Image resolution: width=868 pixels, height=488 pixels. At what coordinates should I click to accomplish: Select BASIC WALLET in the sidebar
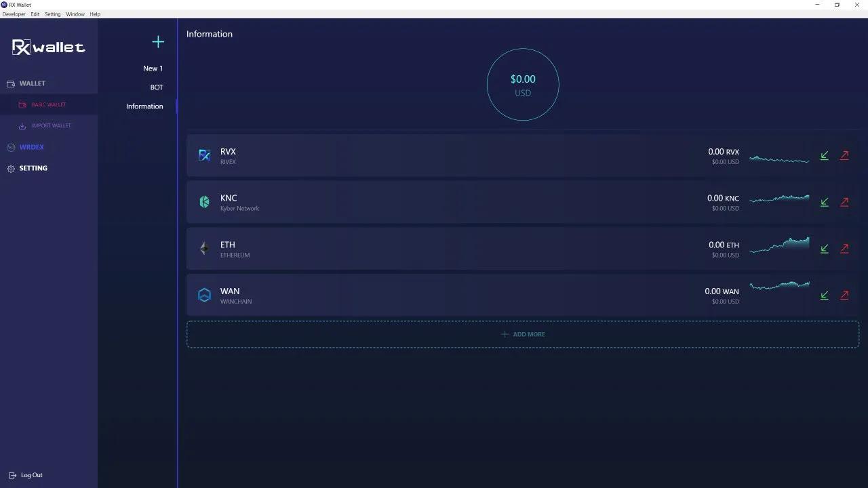click(x=48, y=104)
